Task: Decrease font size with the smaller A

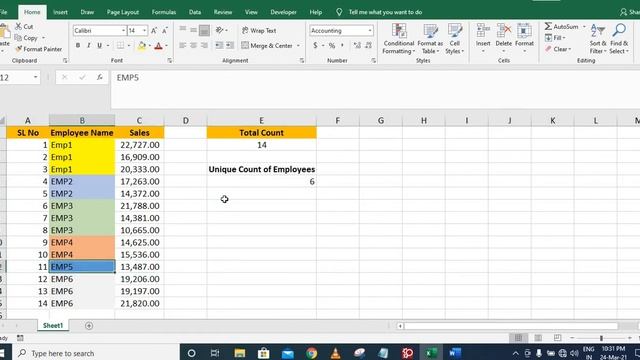Action: pos(164,31)
